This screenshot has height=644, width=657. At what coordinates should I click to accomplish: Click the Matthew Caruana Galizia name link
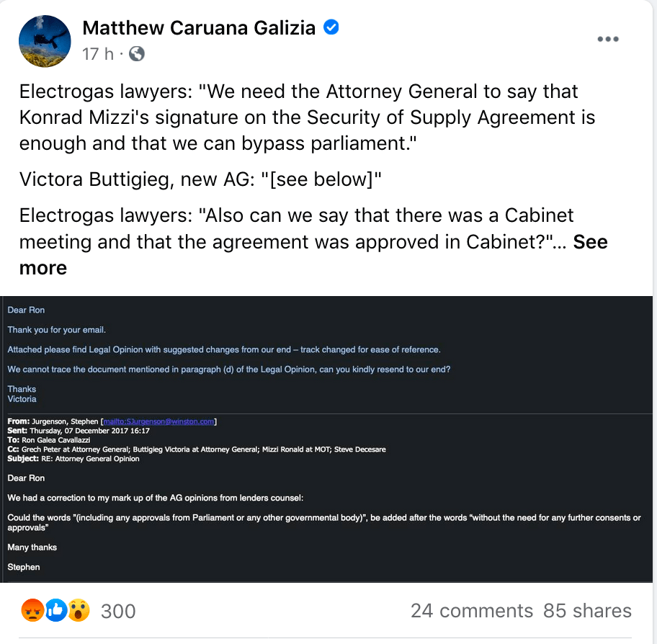[x=199, y=28]
